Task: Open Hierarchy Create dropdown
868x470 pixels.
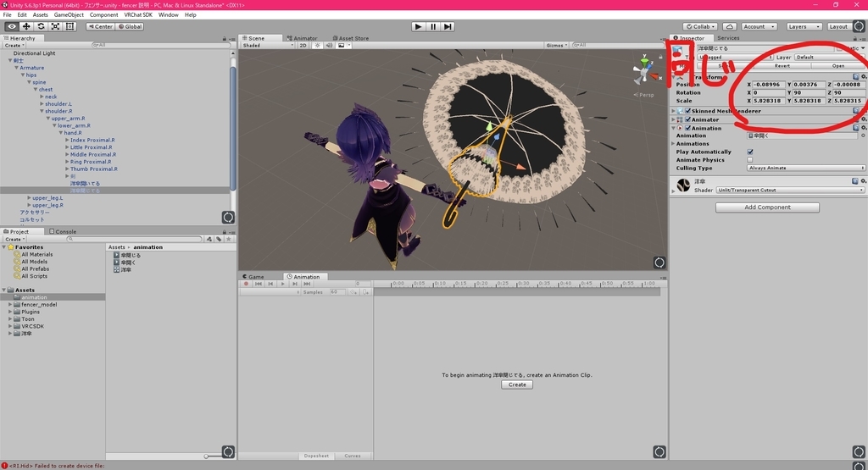Action: pos(14,46)
